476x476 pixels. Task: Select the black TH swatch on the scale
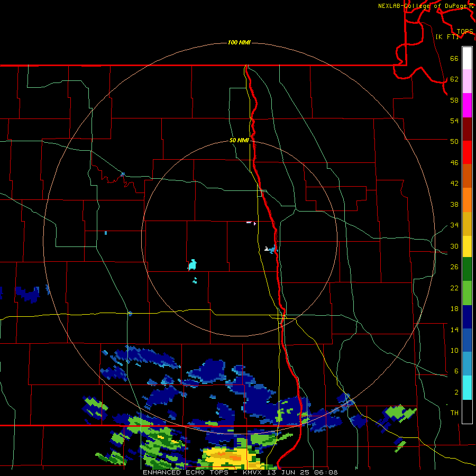467,411
